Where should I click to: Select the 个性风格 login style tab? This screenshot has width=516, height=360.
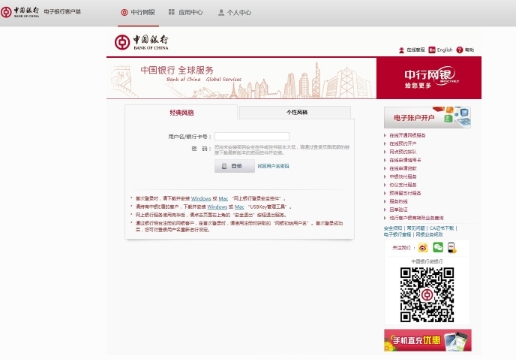click(x=295, y=112)
